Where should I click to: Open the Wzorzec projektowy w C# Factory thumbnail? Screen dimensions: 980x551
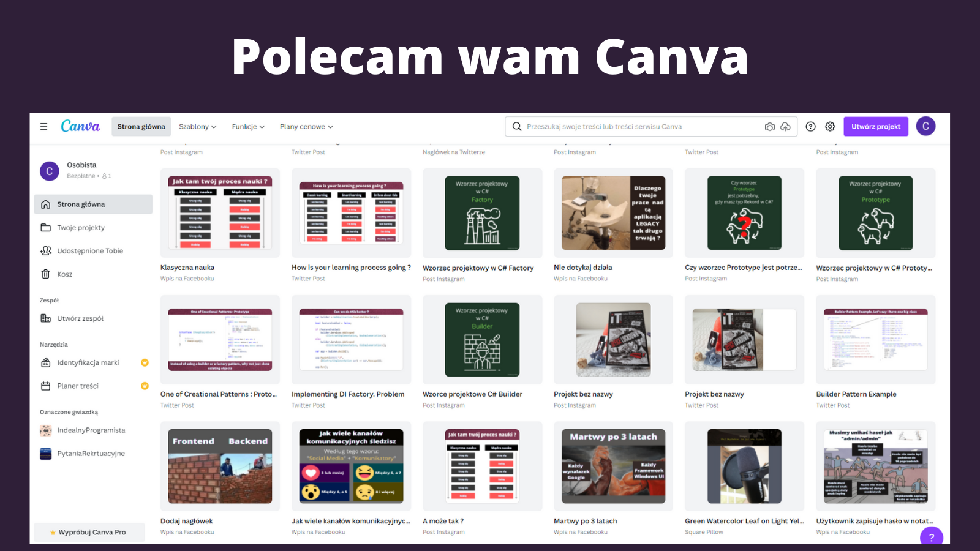click(483, 213)
